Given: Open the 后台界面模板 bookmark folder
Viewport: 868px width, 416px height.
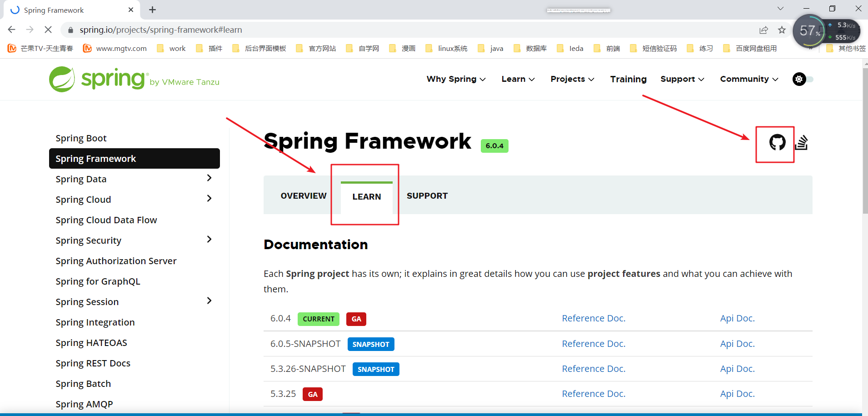Looking at the screenshot, I should click(259, 48).
